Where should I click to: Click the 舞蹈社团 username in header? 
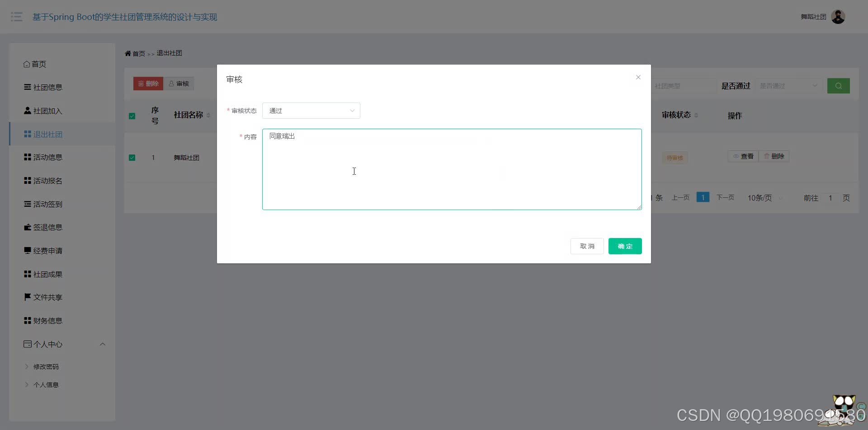pos(813,17)
